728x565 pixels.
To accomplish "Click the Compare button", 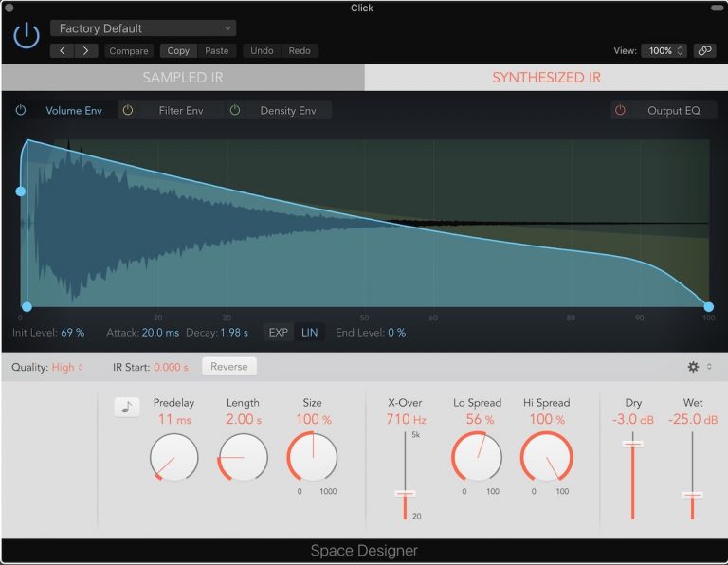I will (x=128, y=51).
